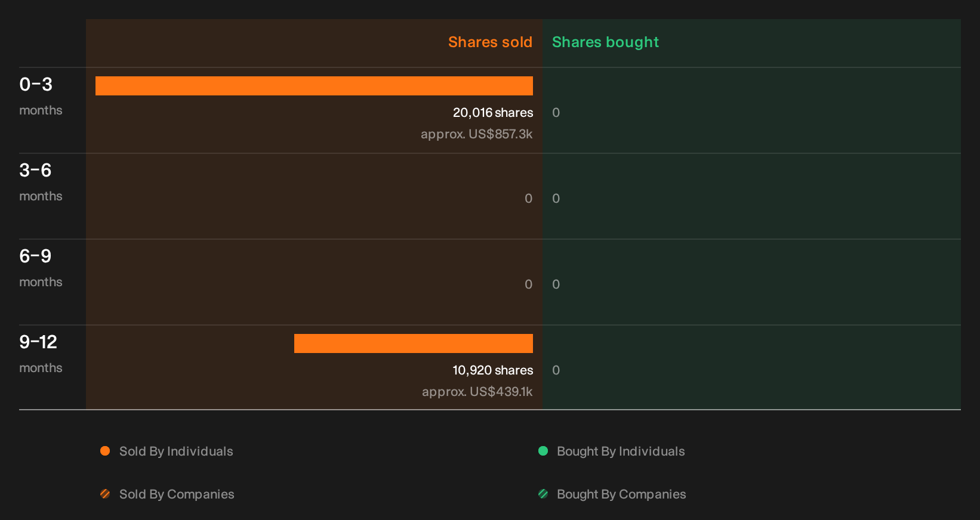
Task: Select the 9-12 months orange sold bar
Action: [414, 343]
